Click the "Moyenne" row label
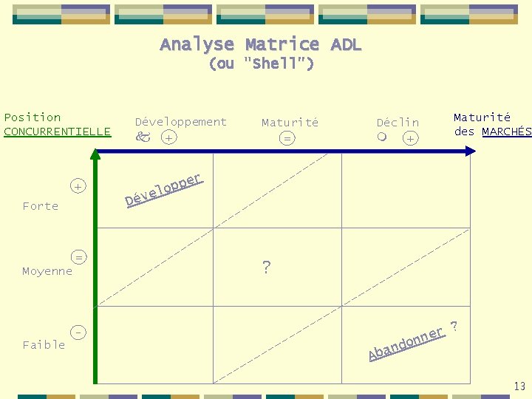The height and width of the screenshot is (399, 532). (47, 271)
